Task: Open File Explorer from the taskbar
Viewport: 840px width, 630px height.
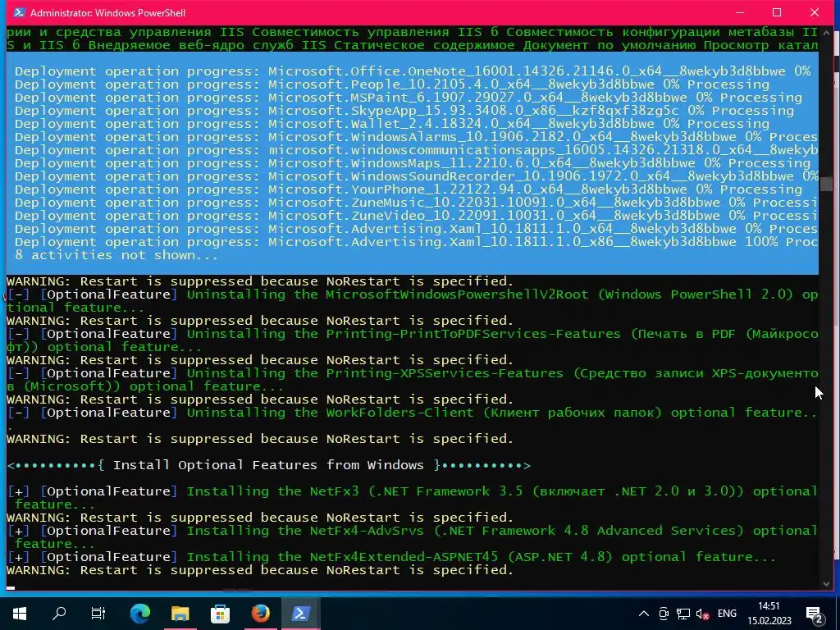Action: [x=180, y=614]
